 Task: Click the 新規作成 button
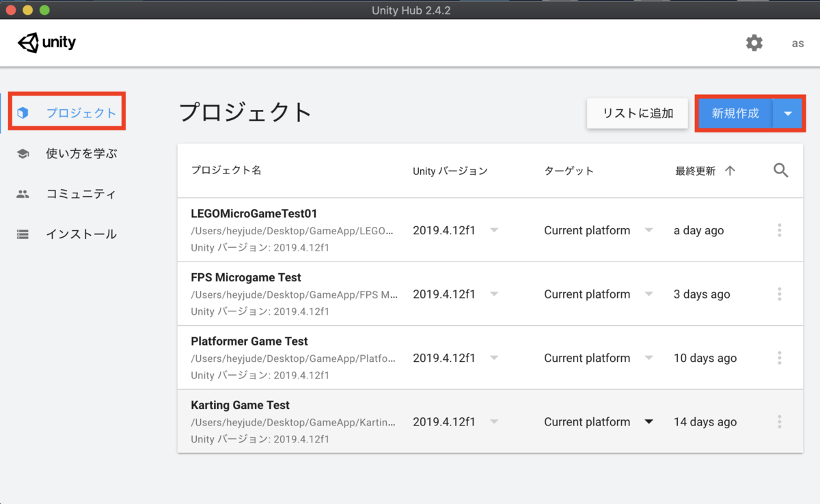pyautogui.click(x=735, y=113)
